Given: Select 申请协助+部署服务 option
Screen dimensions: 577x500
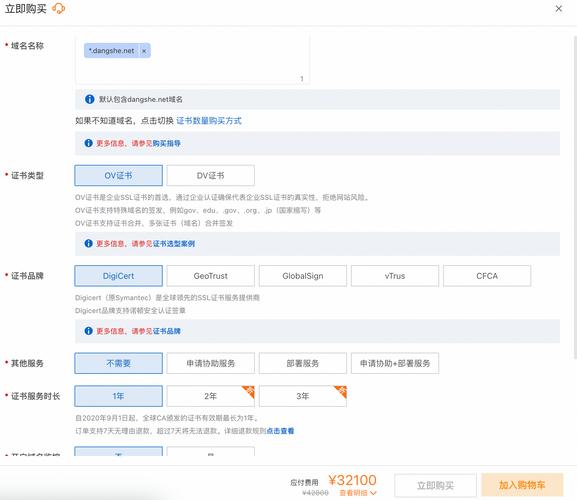Looking at the screenshot, I should click(395, 364).
